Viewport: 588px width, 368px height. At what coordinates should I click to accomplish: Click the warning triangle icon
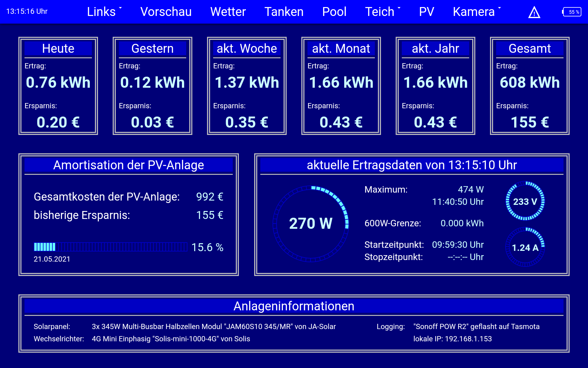click(x=534, y=13)
